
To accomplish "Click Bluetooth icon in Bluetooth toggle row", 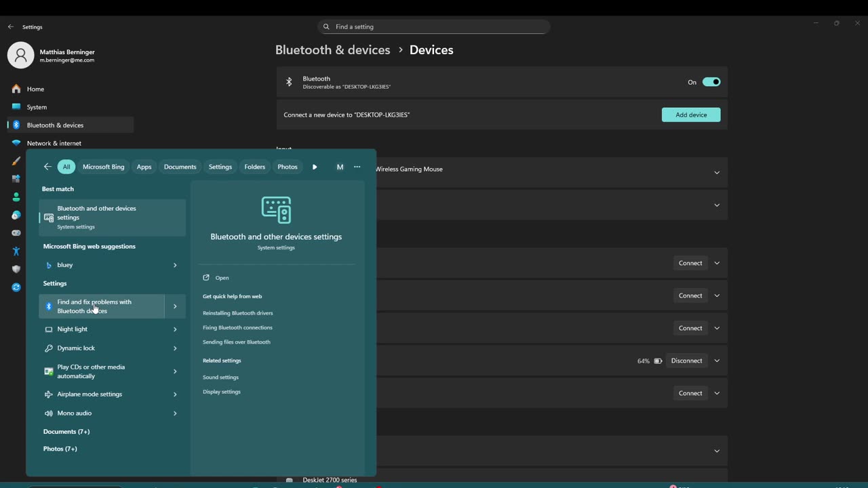I will [289, 82].
